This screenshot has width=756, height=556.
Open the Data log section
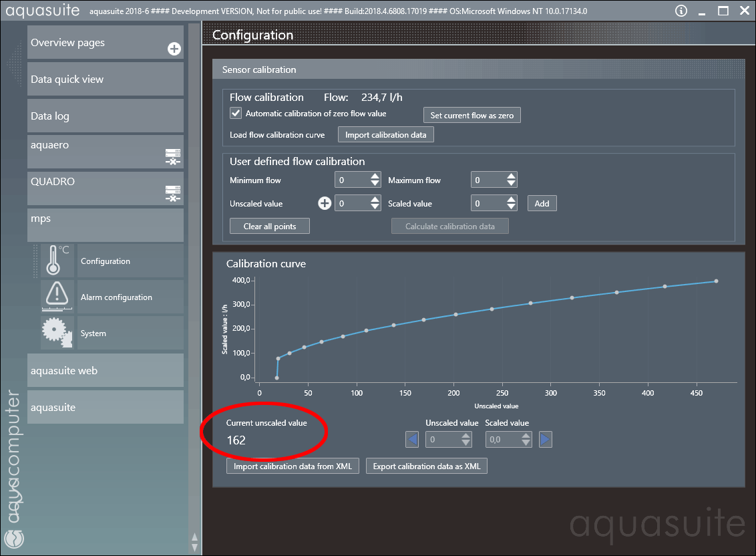point(106,116)
